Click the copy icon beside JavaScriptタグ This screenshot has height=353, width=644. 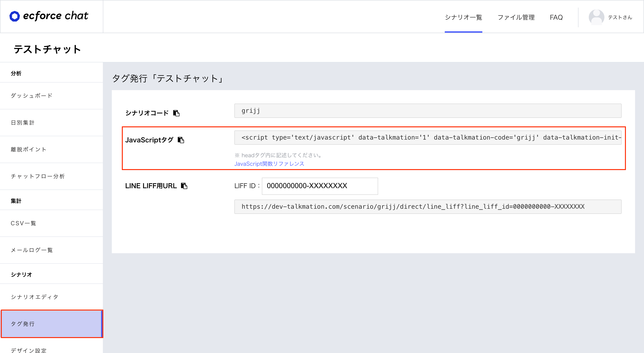(x=181, y=140)
